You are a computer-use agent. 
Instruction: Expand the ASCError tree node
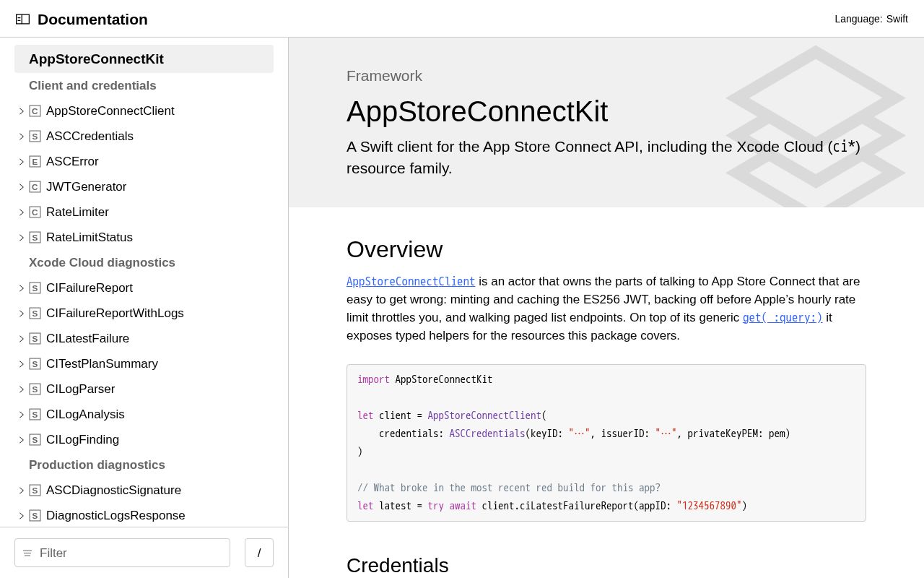coord(22,162)
